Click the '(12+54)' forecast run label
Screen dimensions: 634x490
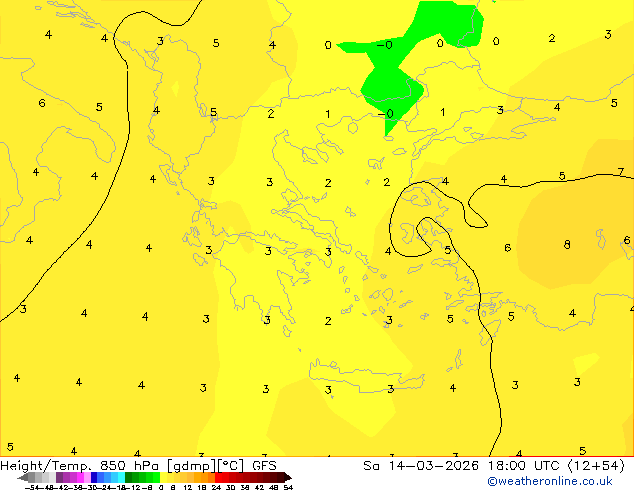pos(596,466)
